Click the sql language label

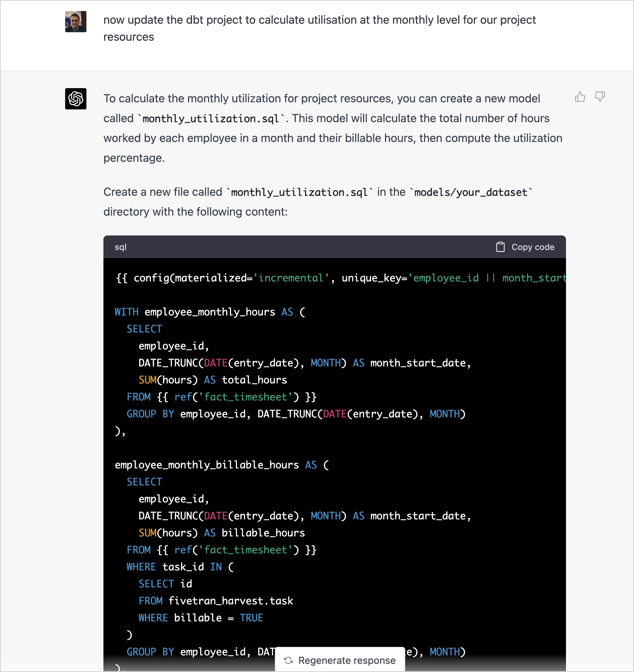point(120,247)
